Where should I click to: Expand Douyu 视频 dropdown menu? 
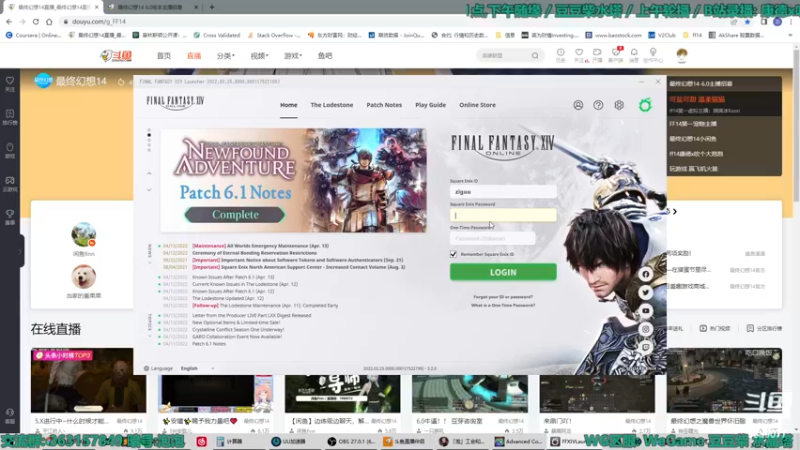[x=259, y=56]
